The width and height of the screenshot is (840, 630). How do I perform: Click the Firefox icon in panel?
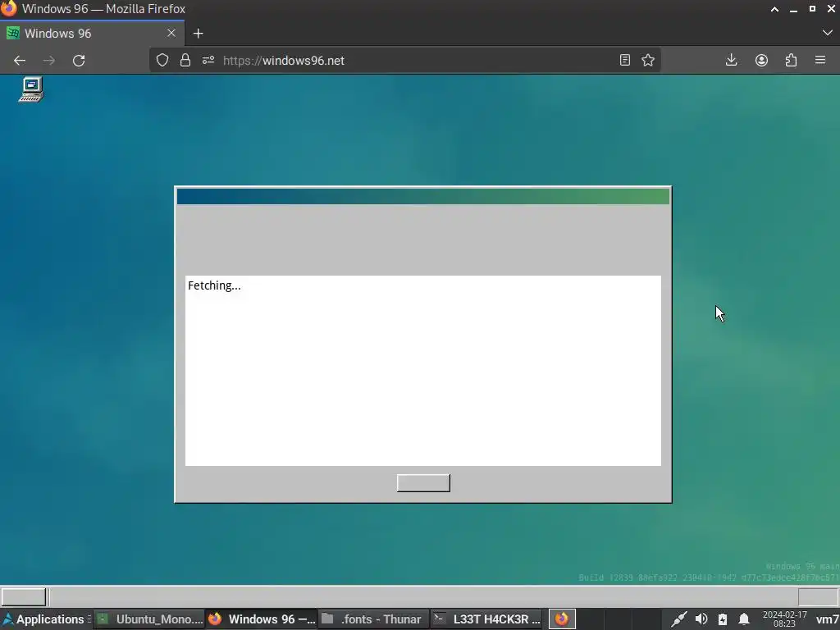(562, 619)
